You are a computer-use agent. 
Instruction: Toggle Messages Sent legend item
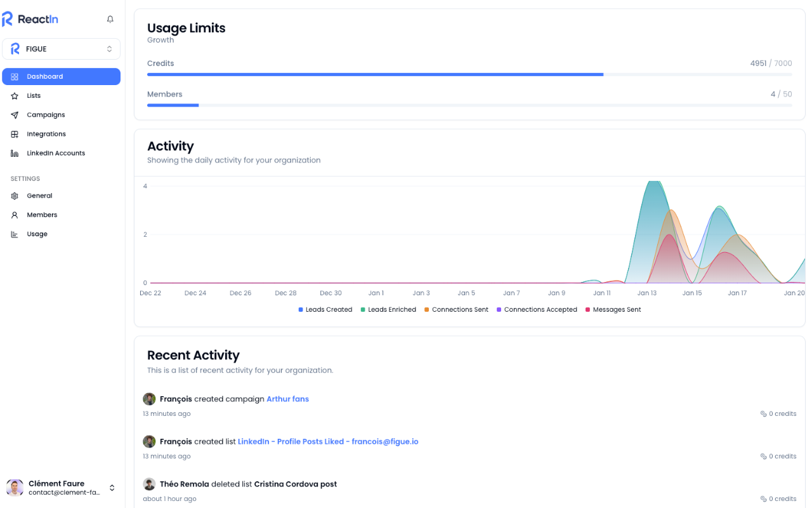[613, 310]
